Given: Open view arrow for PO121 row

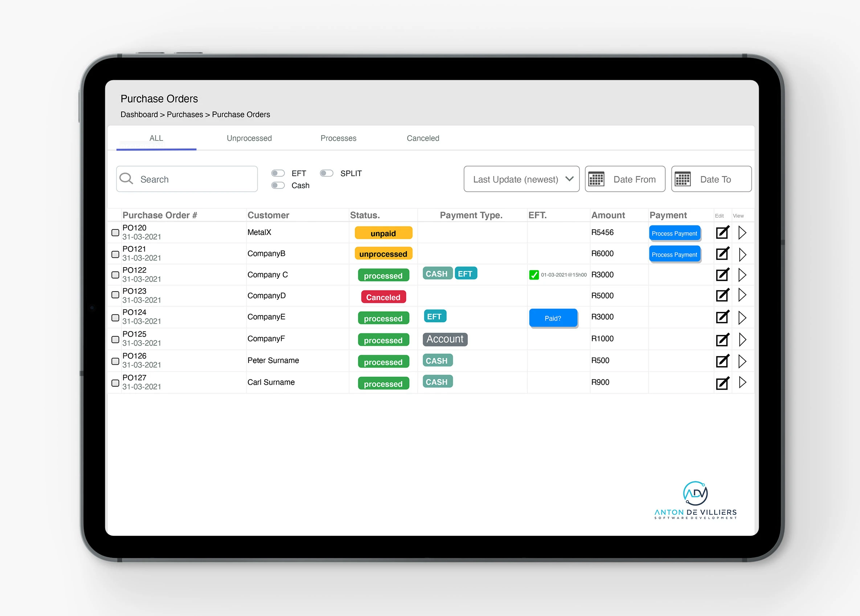Looking at the screenshot, I should coord(742,254).
